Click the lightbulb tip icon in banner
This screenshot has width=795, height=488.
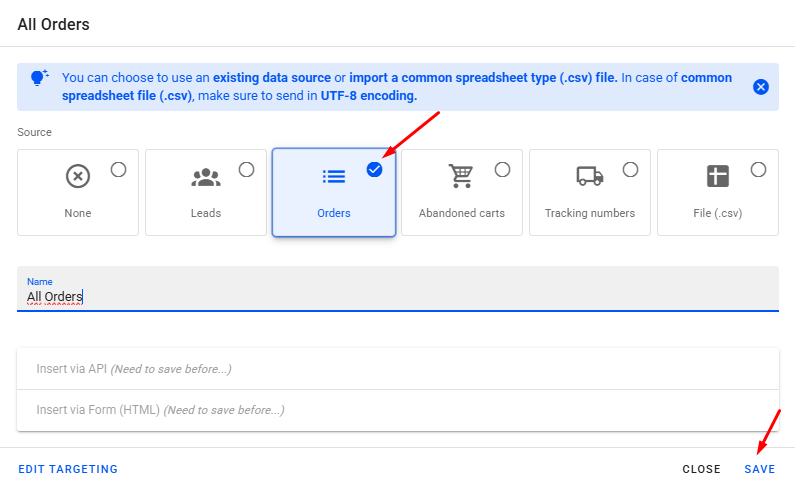[39, 78]
